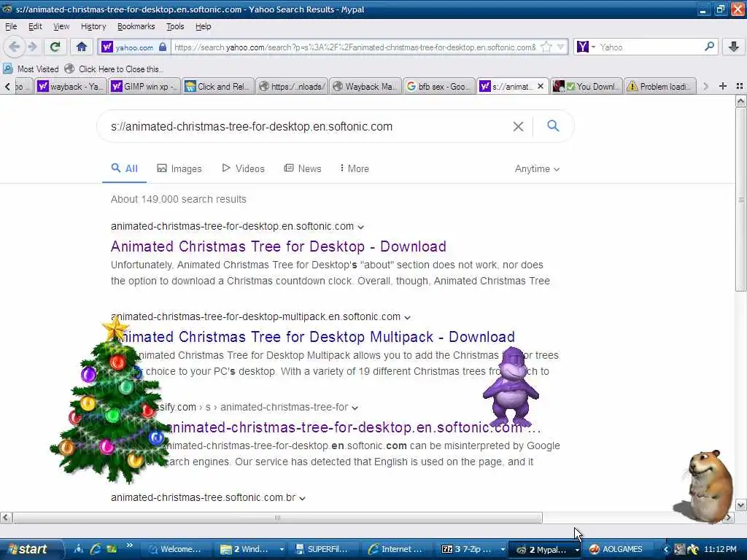
Task: Open the Help menu
Action: click(203, 27)
